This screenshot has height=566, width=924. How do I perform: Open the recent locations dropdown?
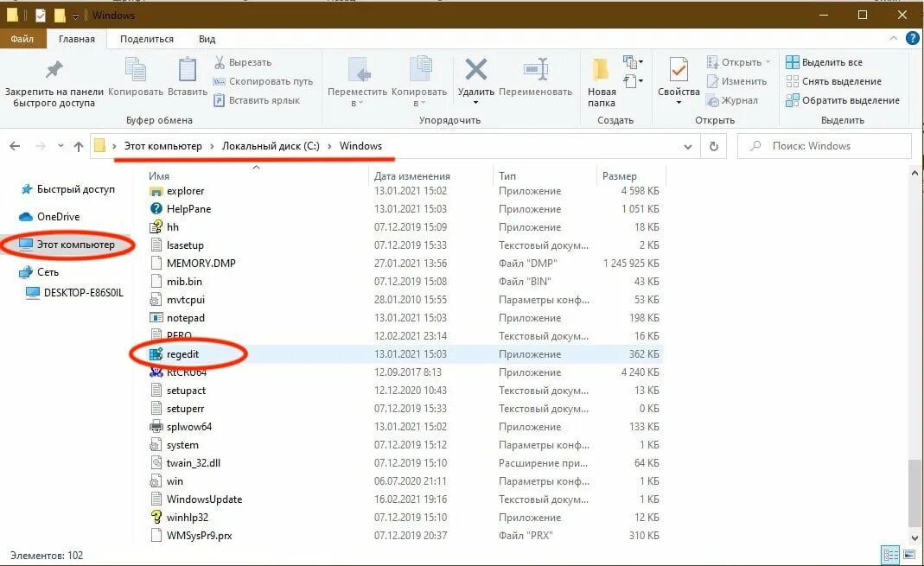(x=61, y=146)
